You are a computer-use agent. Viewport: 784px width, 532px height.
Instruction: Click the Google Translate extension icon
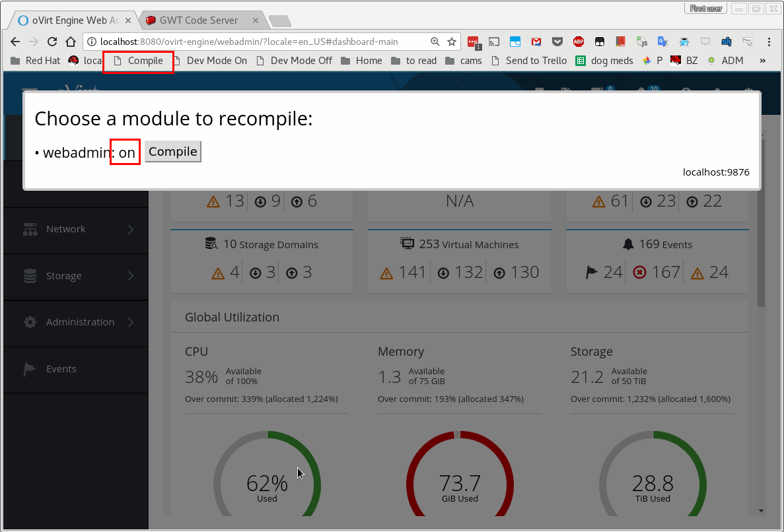[662, 42]
